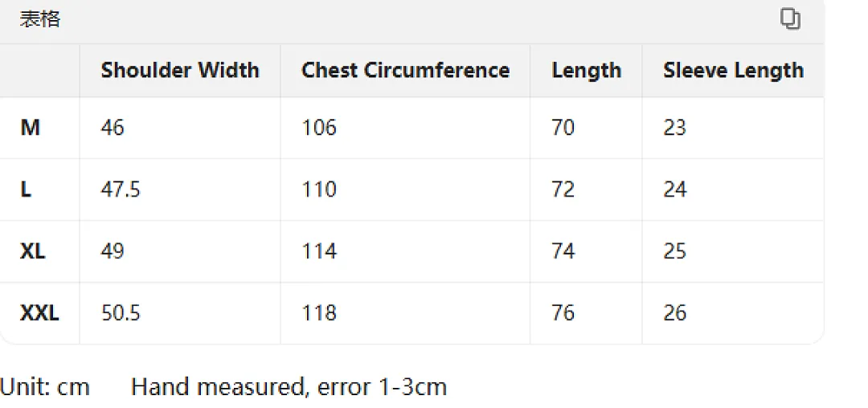Select the Sleeve Length column header
Viewport: 868px width, 408px height.
(734, 71)
